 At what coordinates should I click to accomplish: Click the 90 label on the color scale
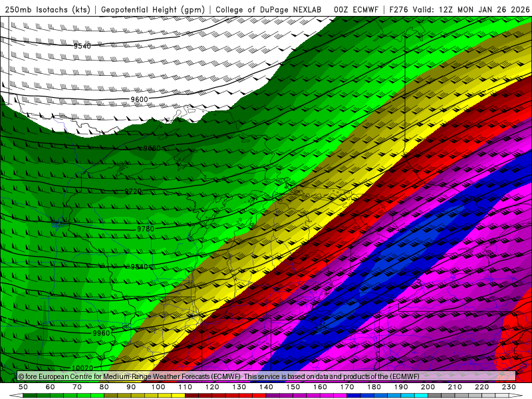[131, 387]
